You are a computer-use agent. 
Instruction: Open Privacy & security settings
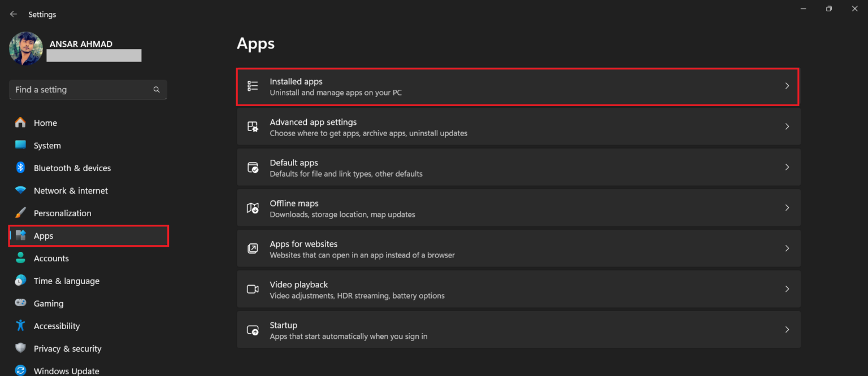coord(68,348)
